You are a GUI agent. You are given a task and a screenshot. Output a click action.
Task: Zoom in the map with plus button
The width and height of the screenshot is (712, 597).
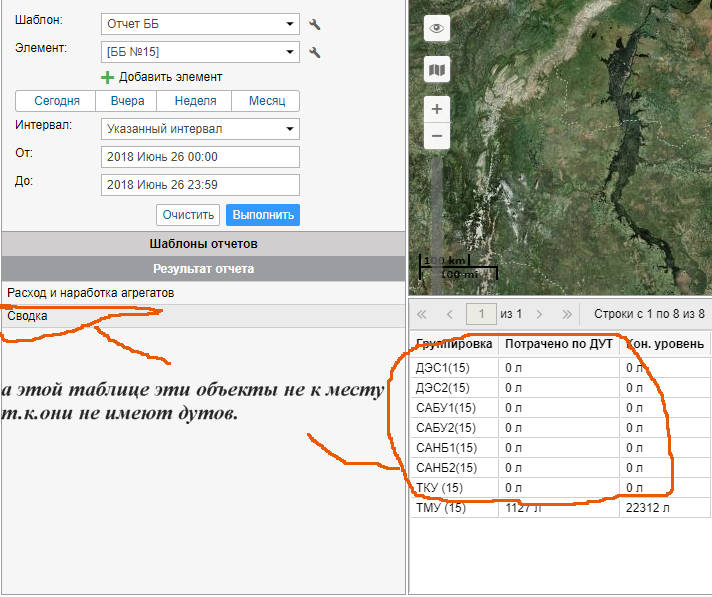pyautogui.click(x=436, y=109)
